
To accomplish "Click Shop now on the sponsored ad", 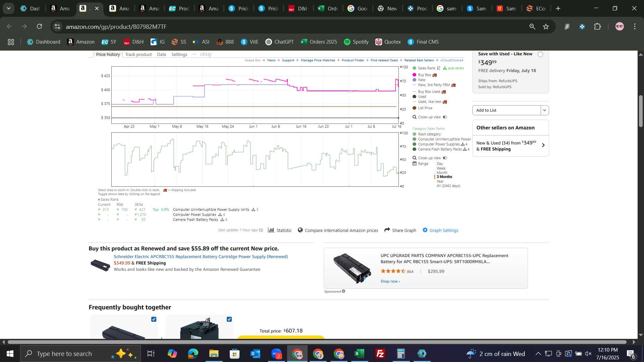I will click(x=390, y=281).
